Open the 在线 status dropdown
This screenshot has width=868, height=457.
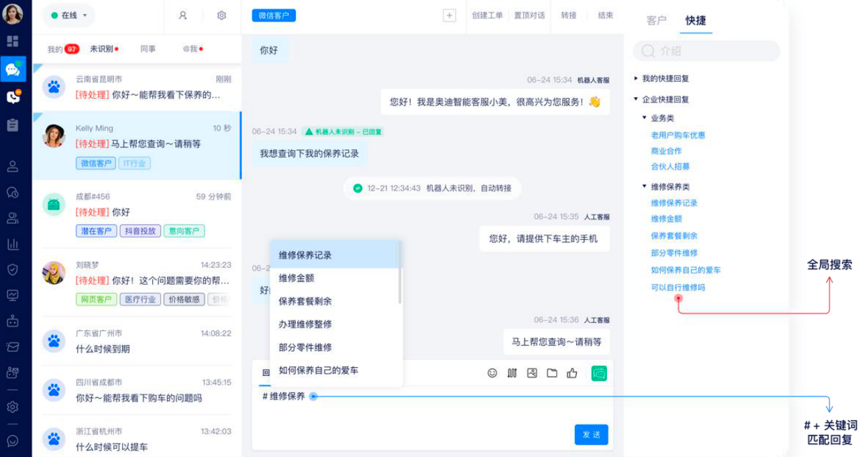click(69, 15)
